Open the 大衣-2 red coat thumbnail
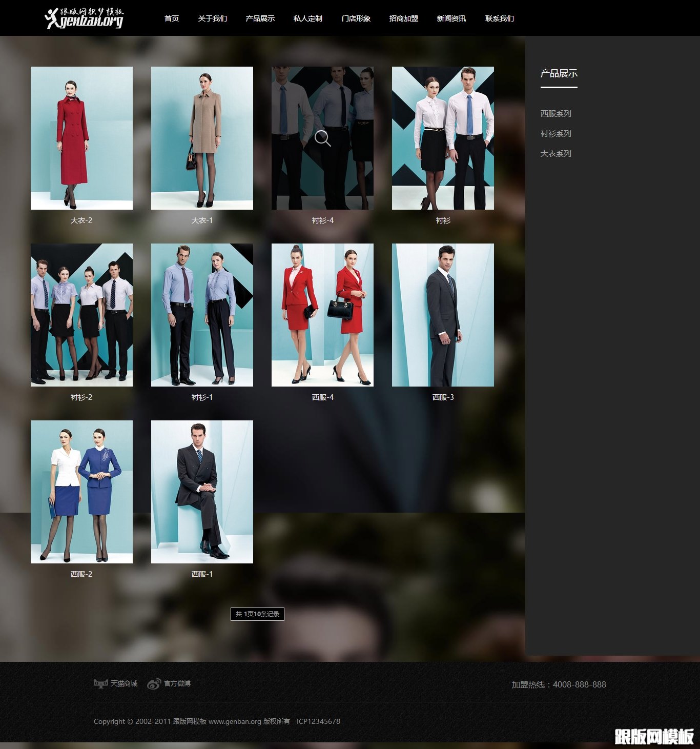The width and height of the screenshot is (700, 749). 81,138
